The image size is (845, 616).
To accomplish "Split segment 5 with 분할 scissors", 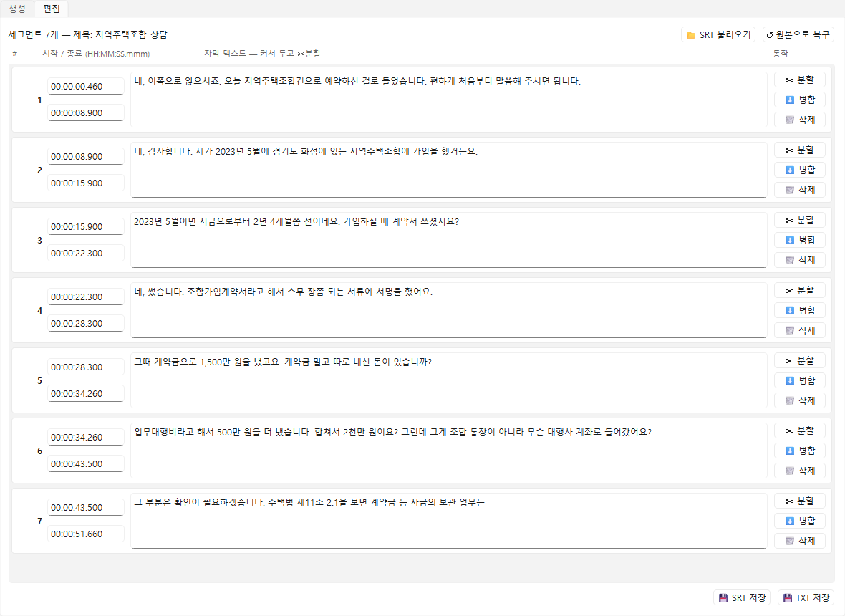I will tap(800, 360).
